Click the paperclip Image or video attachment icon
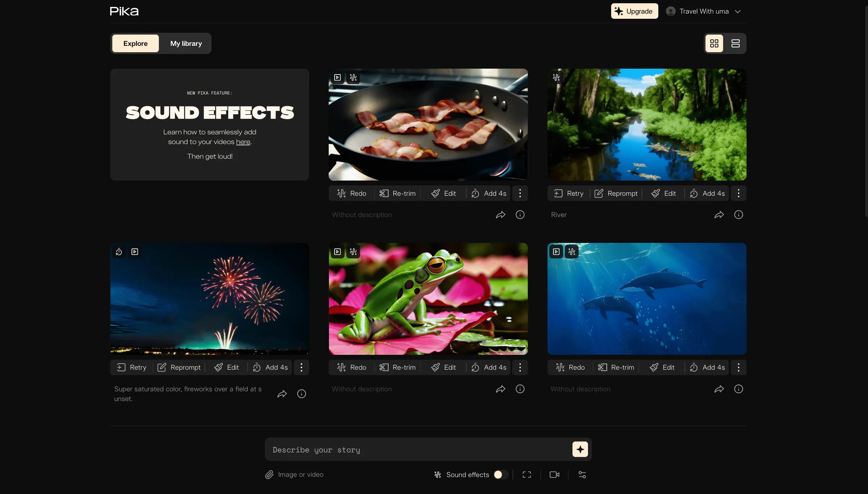The height and width of the screenshot is (494, 868). pos(269,474)
